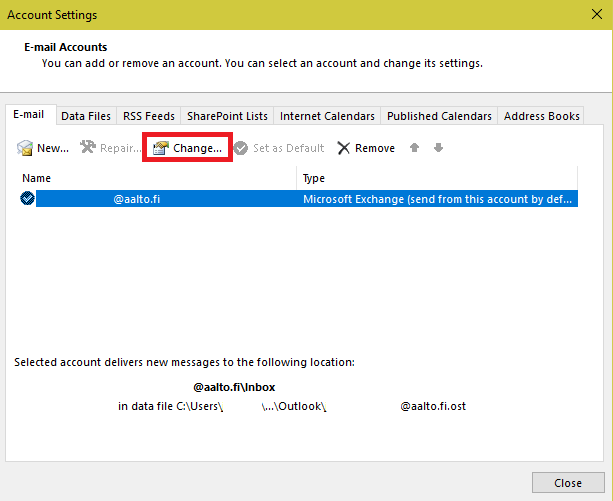Click the Type column header

[437, 178]
